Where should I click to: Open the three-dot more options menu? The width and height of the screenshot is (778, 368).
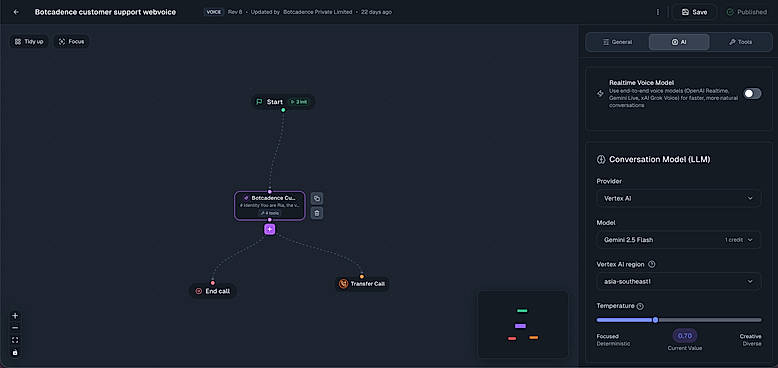[x=658, y=12]
